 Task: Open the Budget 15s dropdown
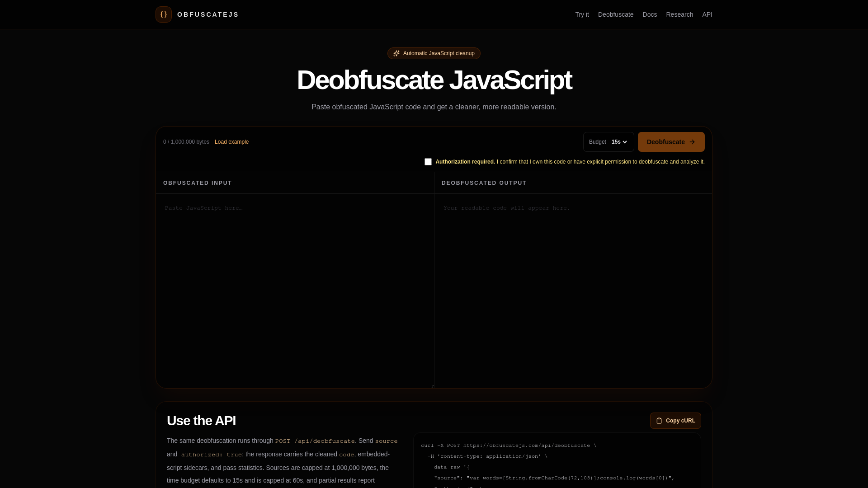coord(609,142)
